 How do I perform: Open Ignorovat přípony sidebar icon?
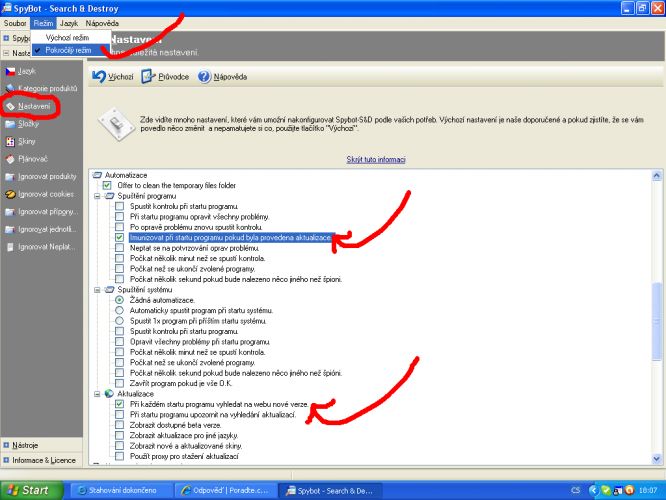click(10, 212)
